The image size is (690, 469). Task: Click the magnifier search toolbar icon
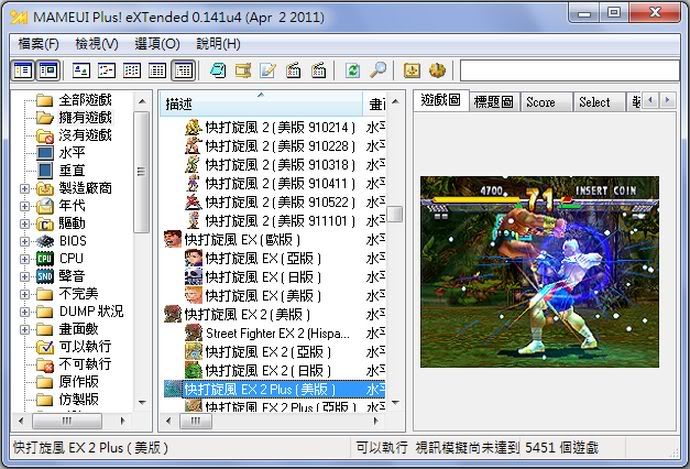(x=378, y=70)
